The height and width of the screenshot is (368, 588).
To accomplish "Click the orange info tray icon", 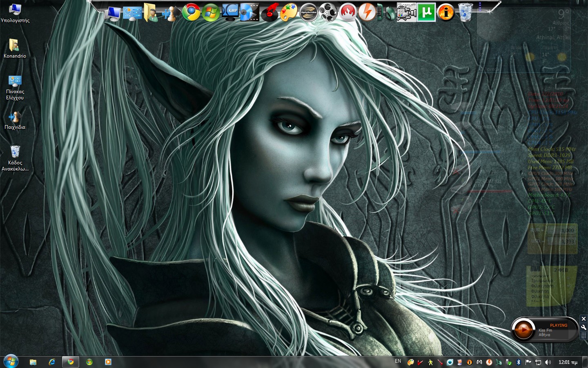I will pyautogui.click(x=469, y=362).
